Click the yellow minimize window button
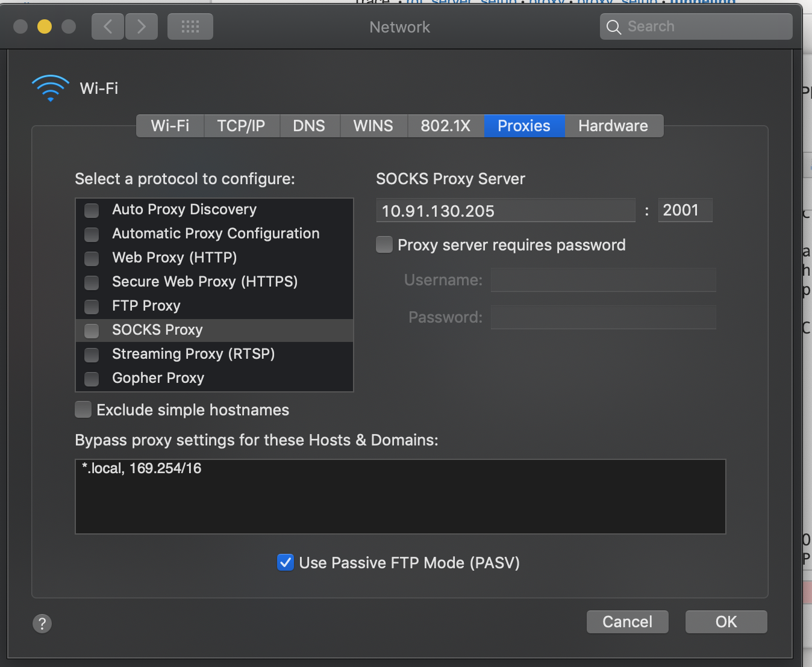 45,26
